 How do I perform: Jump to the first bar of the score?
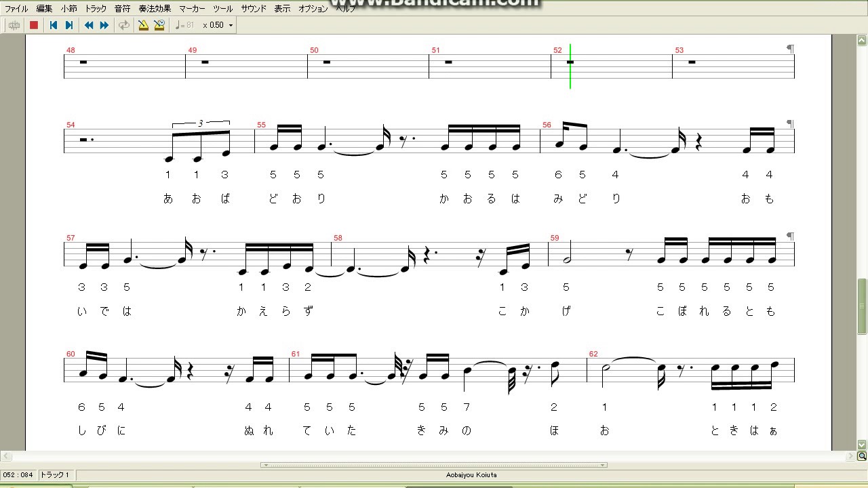click(x=53, y=25)
